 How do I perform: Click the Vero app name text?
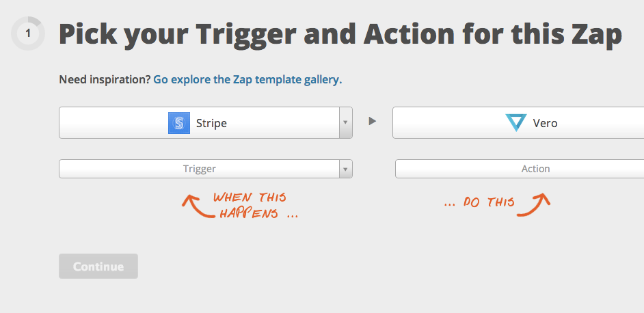(x=545, y=124)
